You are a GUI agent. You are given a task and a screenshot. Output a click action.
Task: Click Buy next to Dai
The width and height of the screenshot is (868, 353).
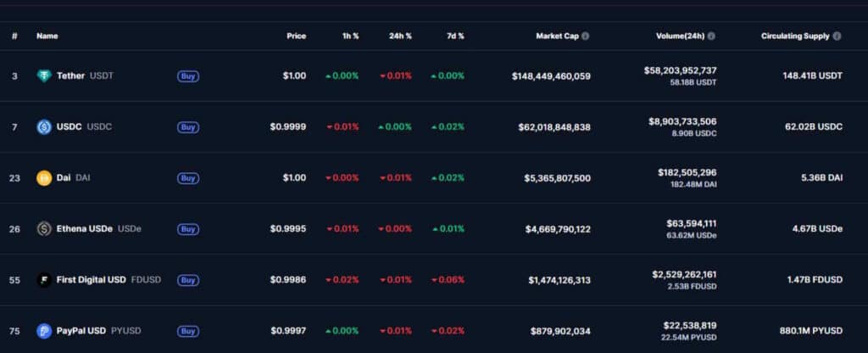point(188,178)
